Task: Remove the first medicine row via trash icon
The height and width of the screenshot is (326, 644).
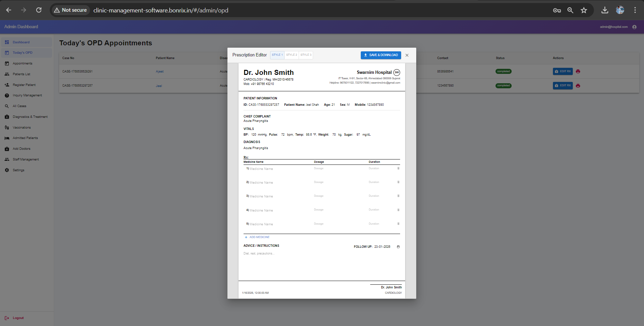Action: (398, 168)
